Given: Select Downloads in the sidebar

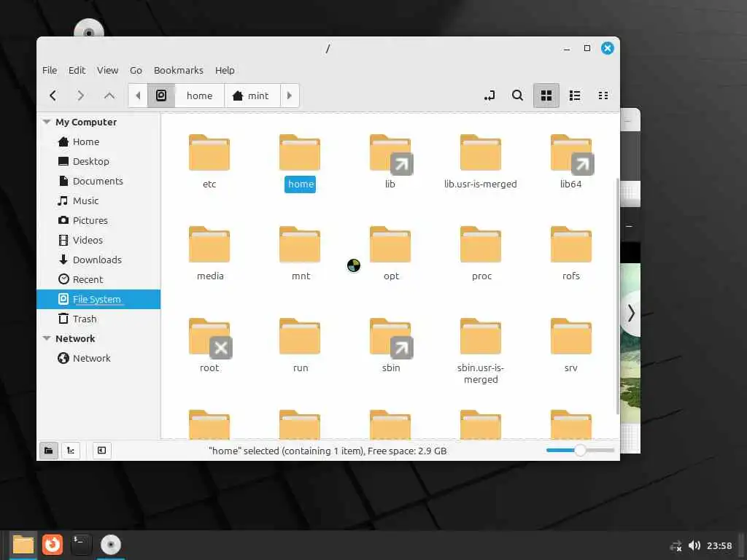Looking at the screenshot, I should pyautogui.click(x=98, y=260).
